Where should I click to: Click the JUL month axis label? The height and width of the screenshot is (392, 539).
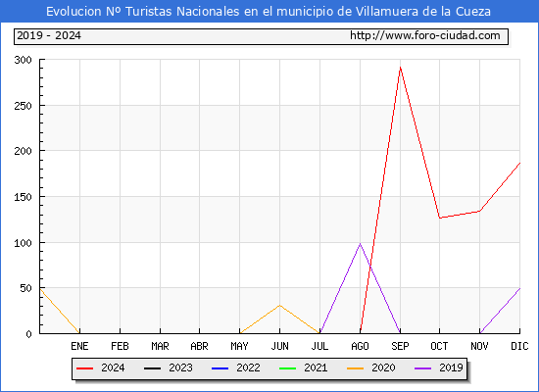(320, 346)
